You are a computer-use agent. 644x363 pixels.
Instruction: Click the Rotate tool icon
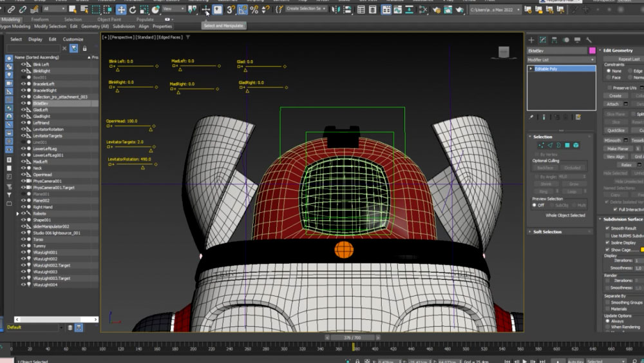[133, 10]
